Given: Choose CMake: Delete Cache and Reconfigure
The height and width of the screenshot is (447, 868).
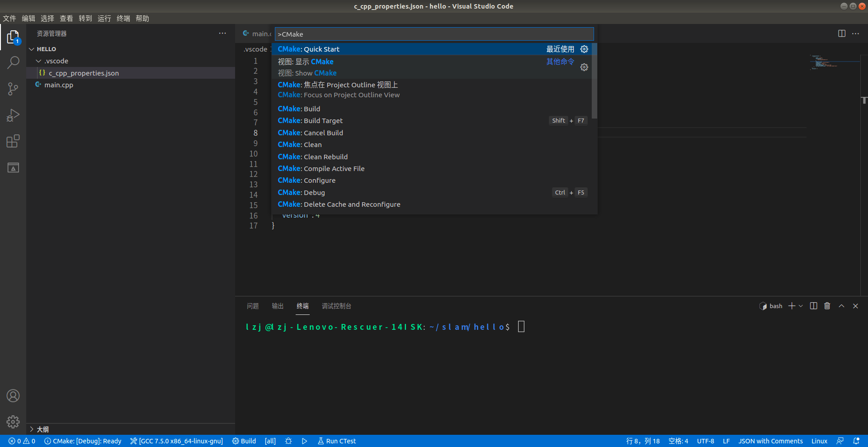Looking at the screenshot, I should (x=432, y=204).
